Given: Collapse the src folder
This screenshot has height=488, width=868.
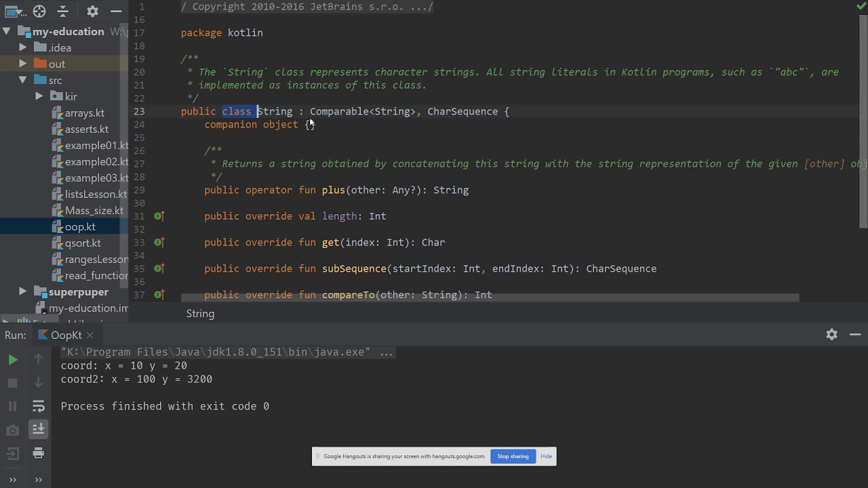Looking at the screenshot, I should pyautogui.click(x=23, y=80).
